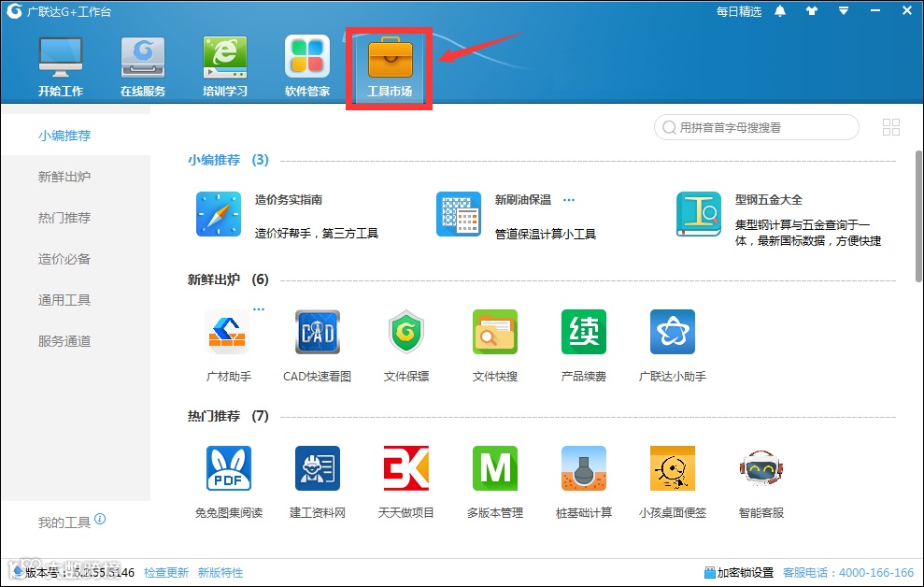The width and height of the screenshot is (924, 587).
Task: Click the 客服电话：4000-166-166 link
Action: (x=848, y=573)
